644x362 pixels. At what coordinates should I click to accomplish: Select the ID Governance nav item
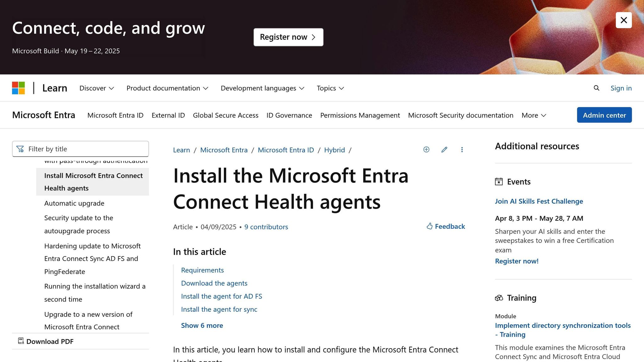tap(289, 115)
